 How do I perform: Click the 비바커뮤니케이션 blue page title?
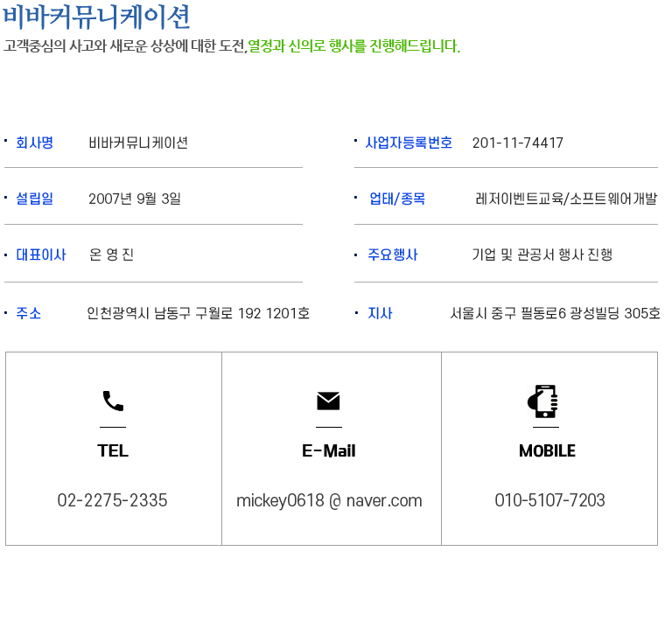(96, 17)
